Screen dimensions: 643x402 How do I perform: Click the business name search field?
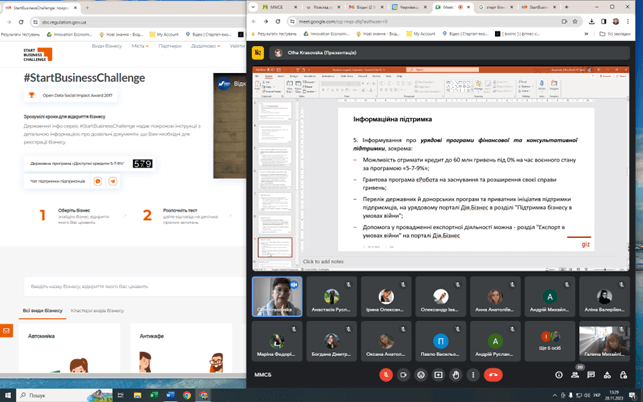click(135, 286)
